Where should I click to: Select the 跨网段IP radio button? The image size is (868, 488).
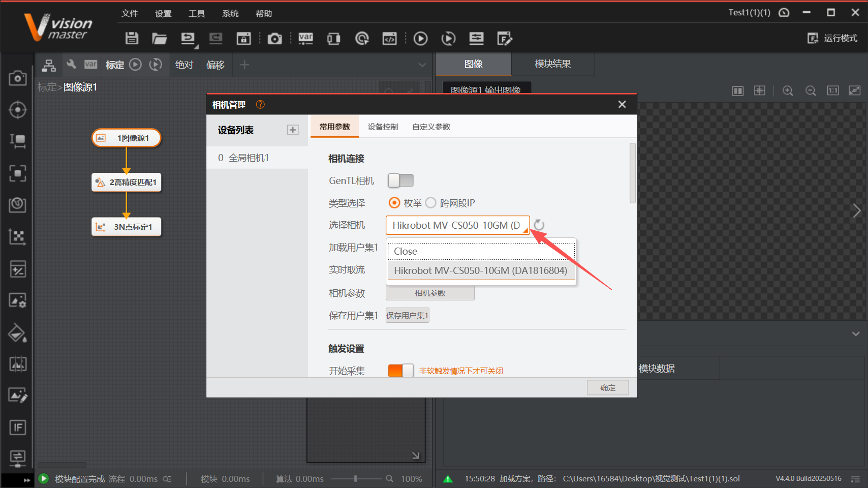click(431, 203)
